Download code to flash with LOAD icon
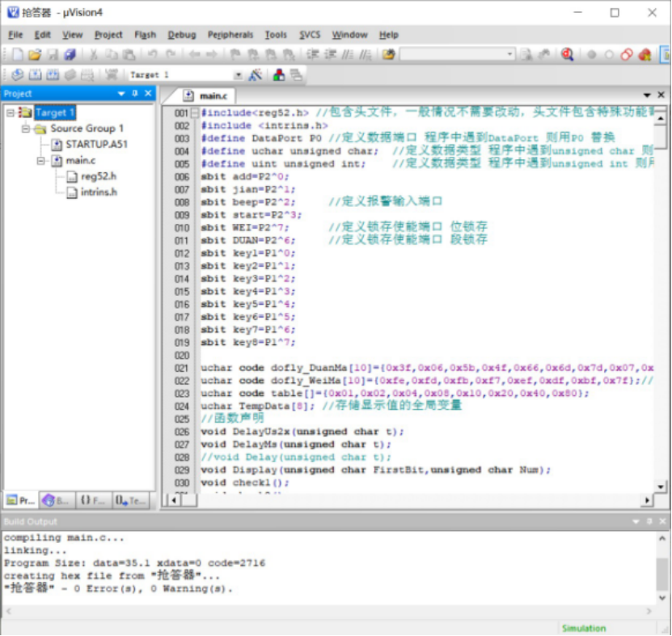The height and width of the screenshot is (636, 672). pos(112,75)
